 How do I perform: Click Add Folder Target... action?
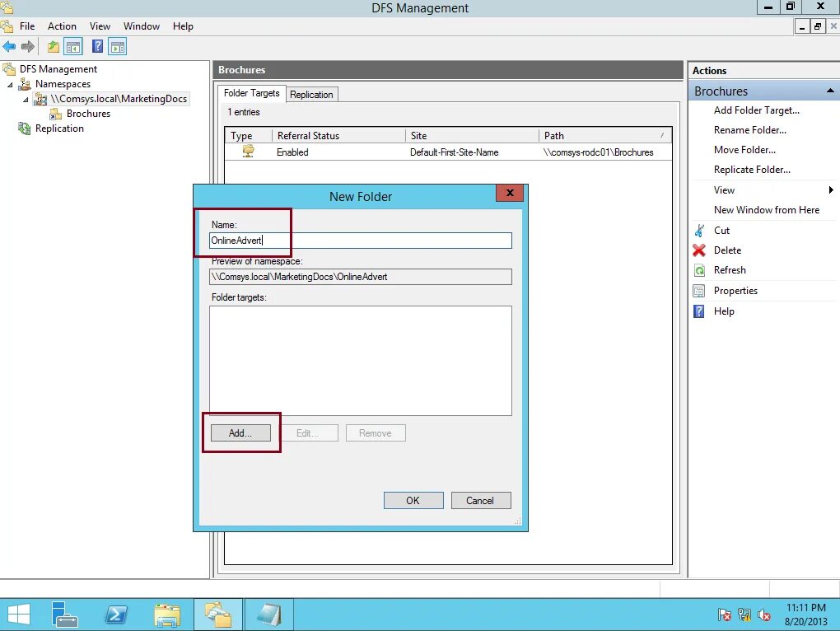click(x=756, y=110)
